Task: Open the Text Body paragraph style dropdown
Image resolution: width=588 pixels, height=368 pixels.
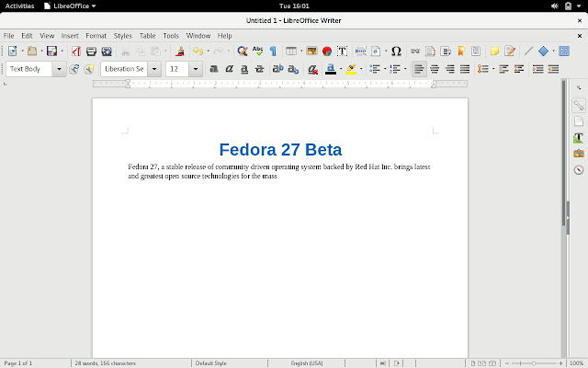Action: [x=59, y=69]
